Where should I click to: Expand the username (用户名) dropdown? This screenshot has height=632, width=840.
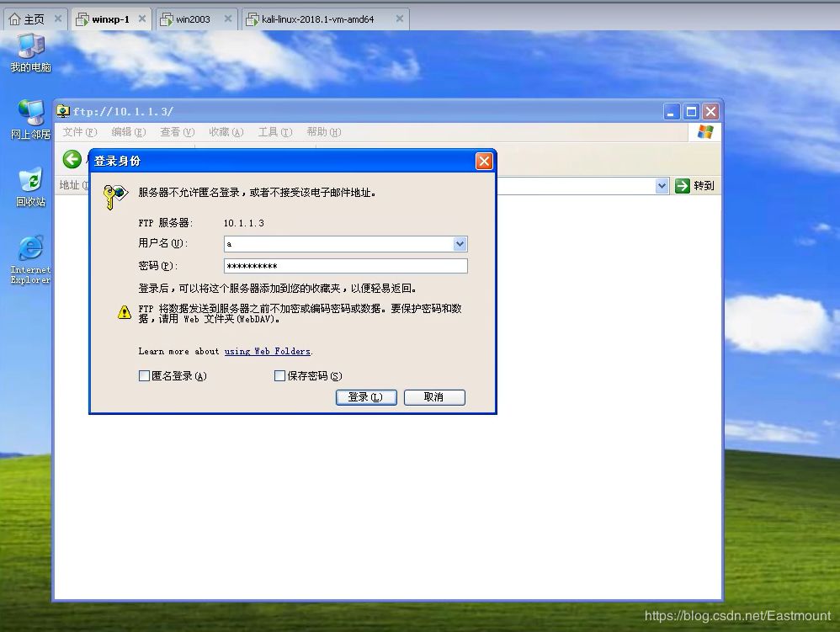click(460, 244)
